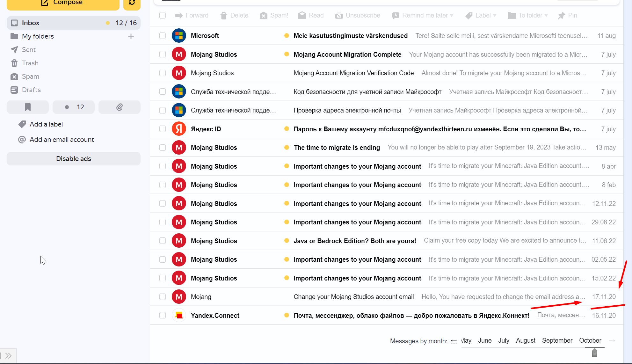The height and width of the screenshot is (364, 632).
Task: Open 'Change your Mojang Studios account email'
Action: [354, 297]
